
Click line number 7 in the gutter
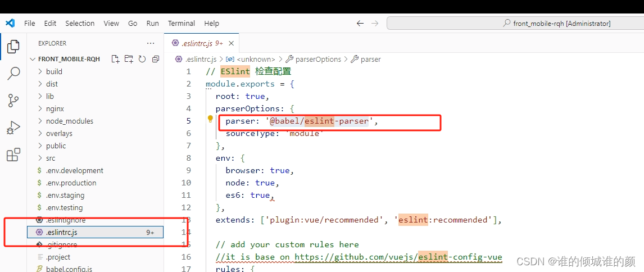coord(188,146)
